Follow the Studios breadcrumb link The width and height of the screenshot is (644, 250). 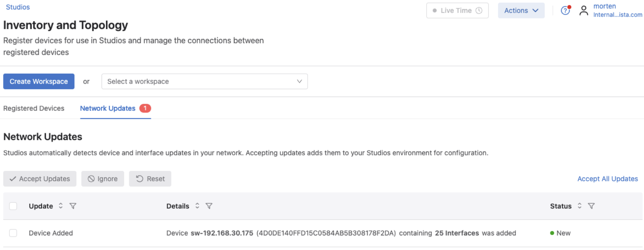pyautogui.click(x=18, y=7)
